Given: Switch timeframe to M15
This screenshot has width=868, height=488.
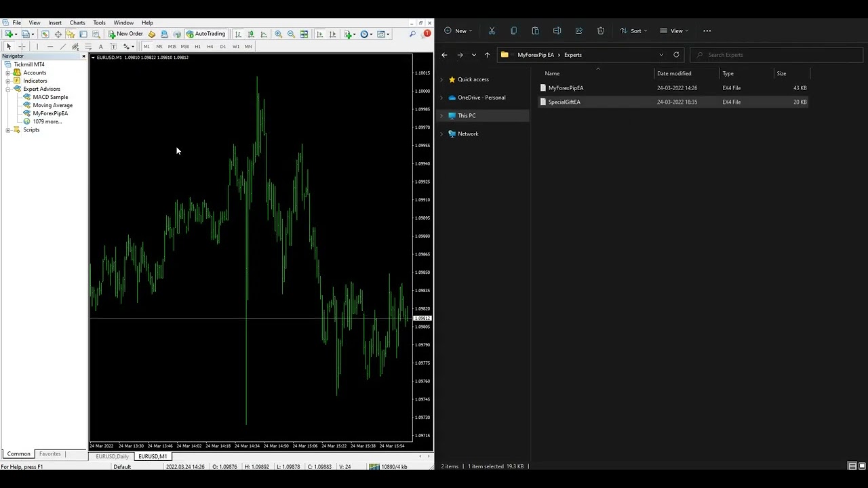Looking at the screenshot, I should [x=172, y=47].
